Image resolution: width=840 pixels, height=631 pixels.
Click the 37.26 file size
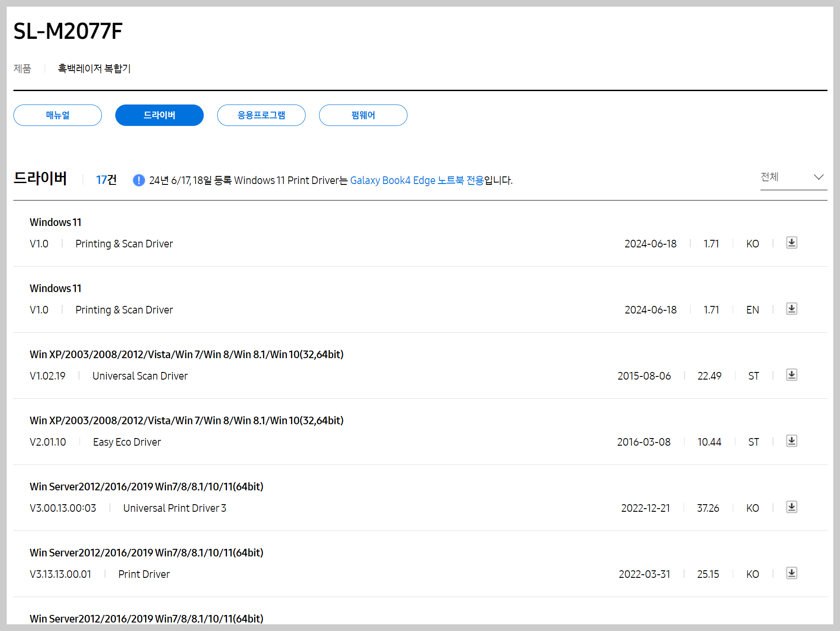tap(708, 508)
